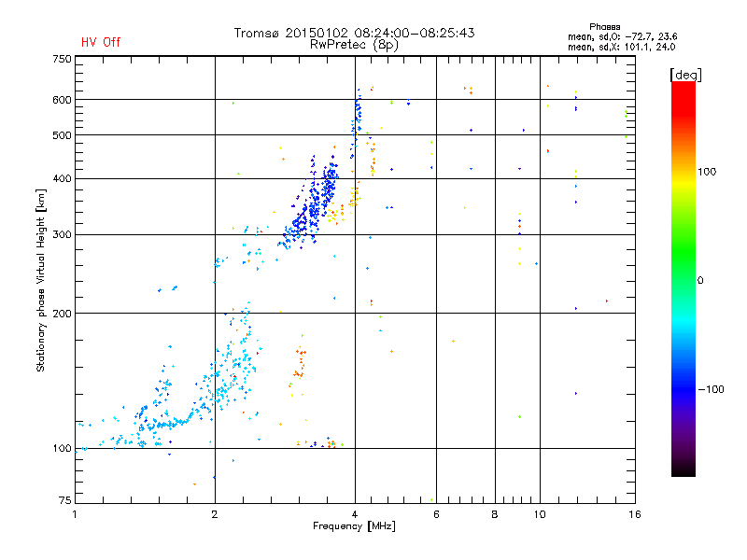This screenshot has height=560, width=747.
Task: Click the x-axis '8' tick label
Action: 495,514
